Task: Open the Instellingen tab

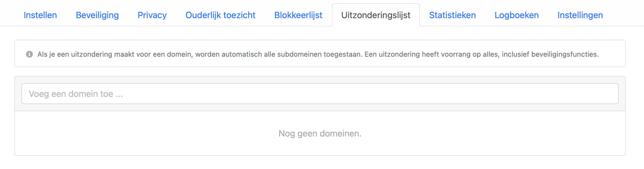Action: (x=580, y=15)
